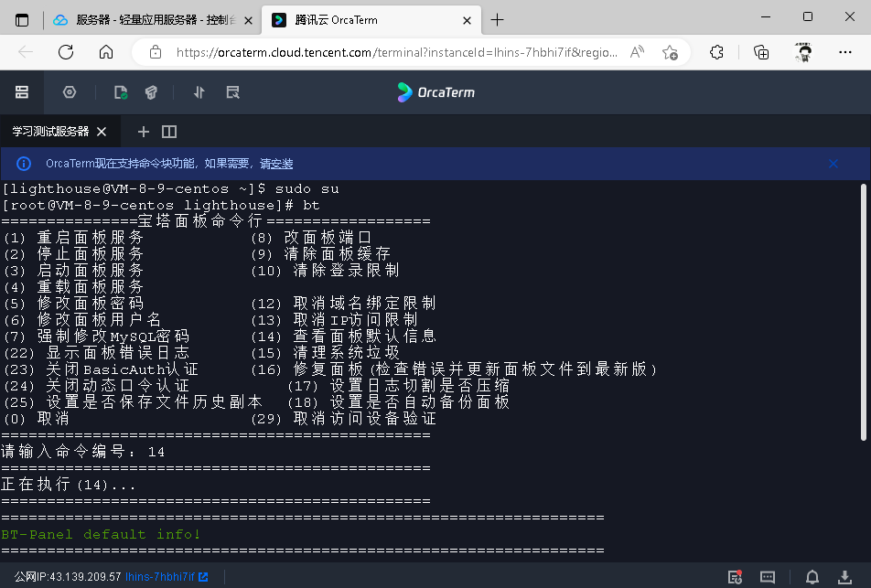Click menu line '(9) 清除面板缓存'
Screen dimensions: 871x588
click(x=320, y=254)
